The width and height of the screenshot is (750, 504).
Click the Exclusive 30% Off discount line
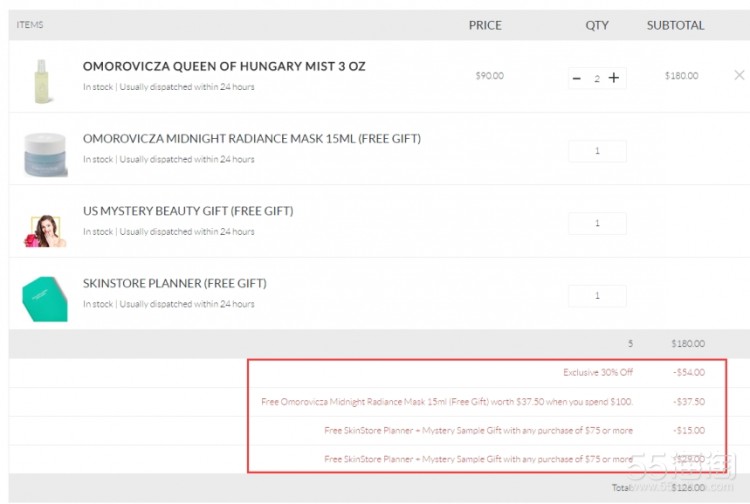click(x=598, y=373)
